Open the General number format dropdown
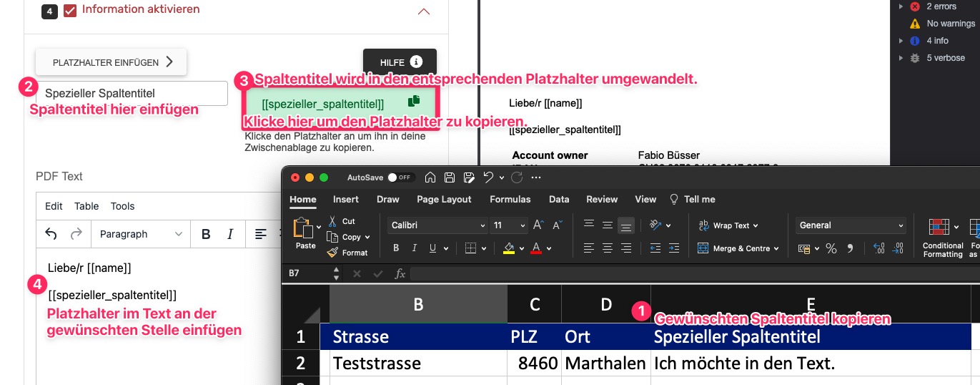The width and height of the screenshot is (980, 385). click(851, 225)
